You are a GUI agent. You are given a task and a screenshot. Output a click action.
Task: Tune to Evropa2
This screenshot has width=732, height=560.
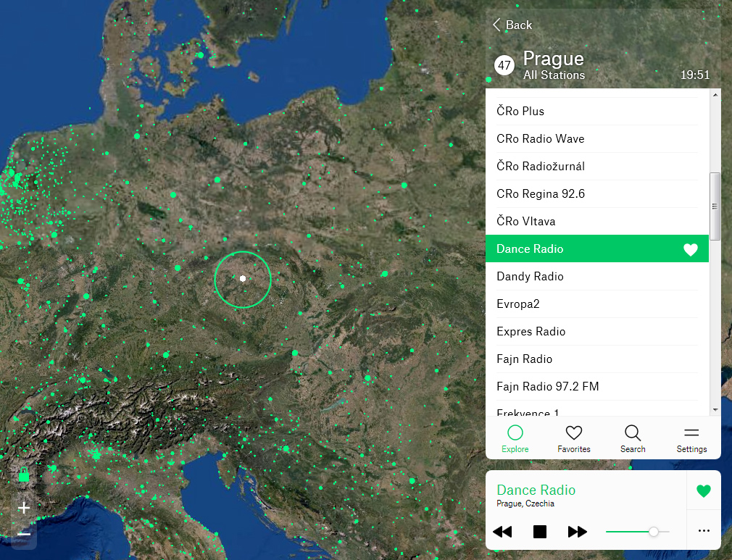coord(597,304)
